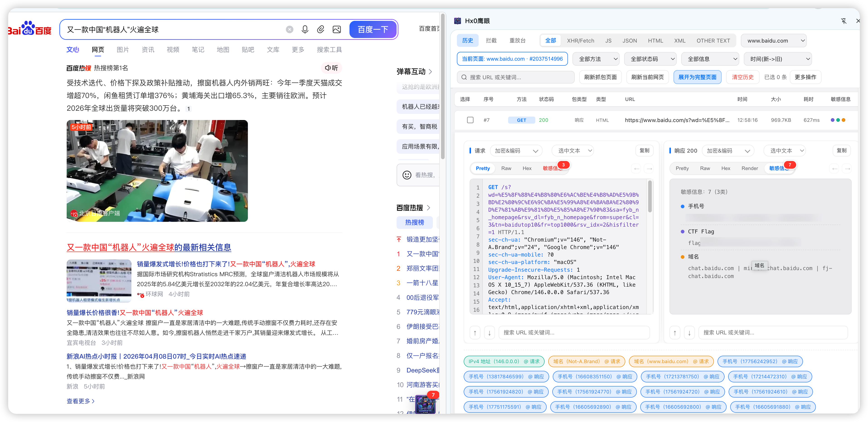Click the IPv4 地址 (146.0.0.0) tag

(504, 361)
